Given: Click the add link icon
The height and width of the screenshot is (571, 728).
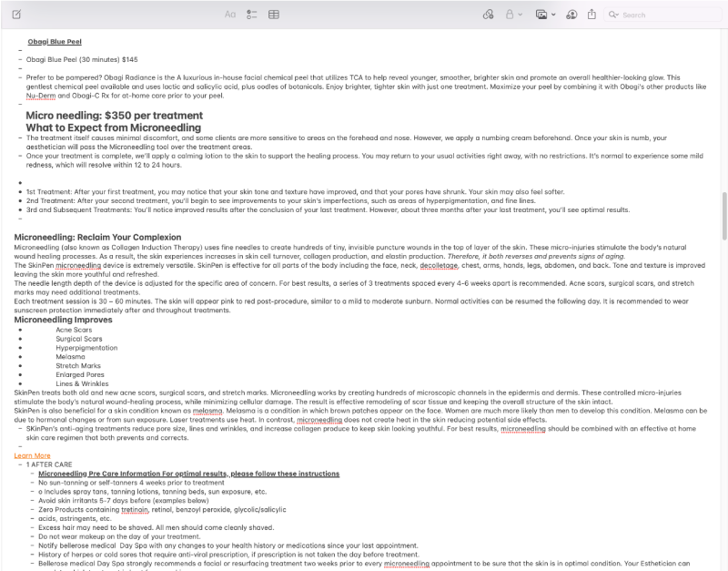Looking at the screenshot, I should point(488,15).
